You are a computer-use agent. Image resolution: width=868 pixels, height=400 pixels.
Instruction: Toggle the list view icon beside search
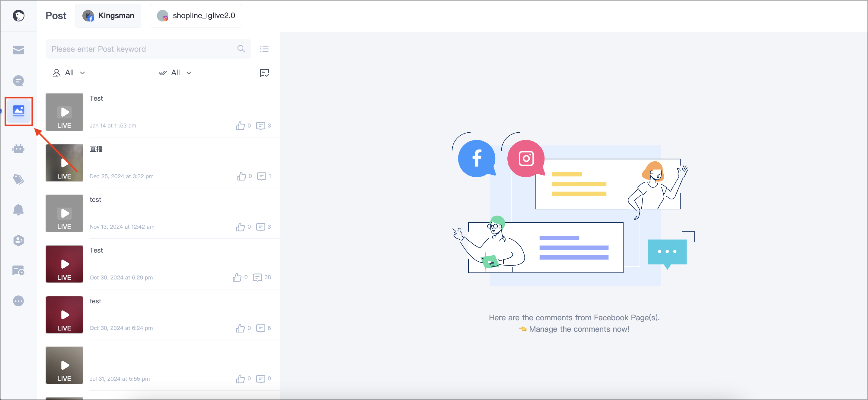pos(264,49)
